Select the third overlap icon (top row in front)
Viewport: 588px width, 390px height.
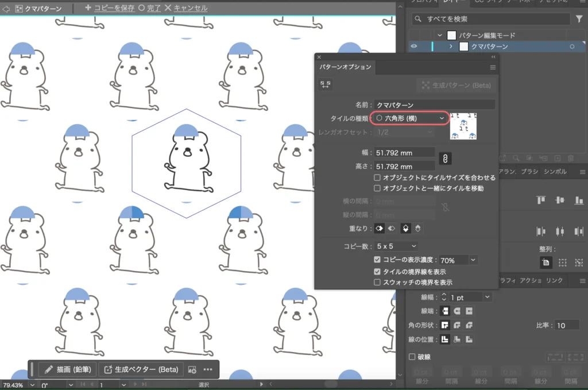(405, 228)
